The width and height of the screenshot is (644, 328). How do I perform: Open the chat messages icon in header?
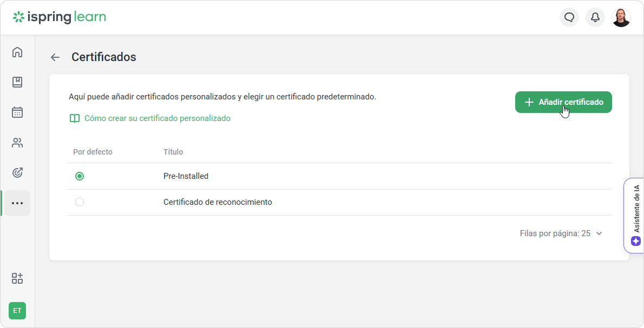569,17
